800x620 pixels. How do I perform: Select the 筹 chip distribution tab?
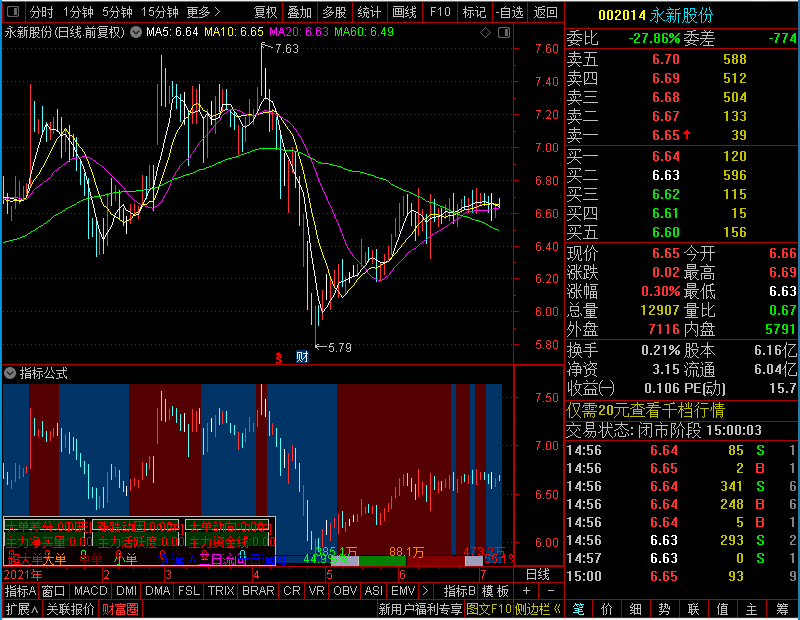tap(783, 609)
